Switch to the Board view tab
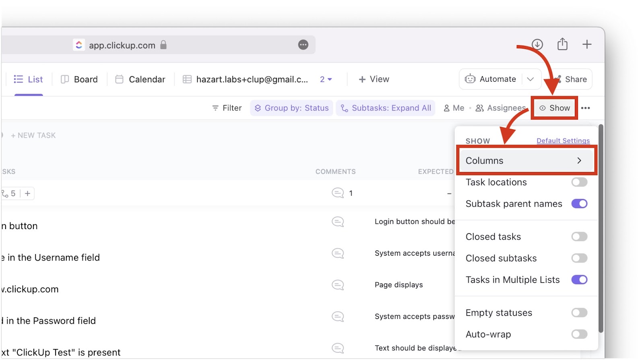This screenshot has width=644, height=360. click(x=79, y=79)
